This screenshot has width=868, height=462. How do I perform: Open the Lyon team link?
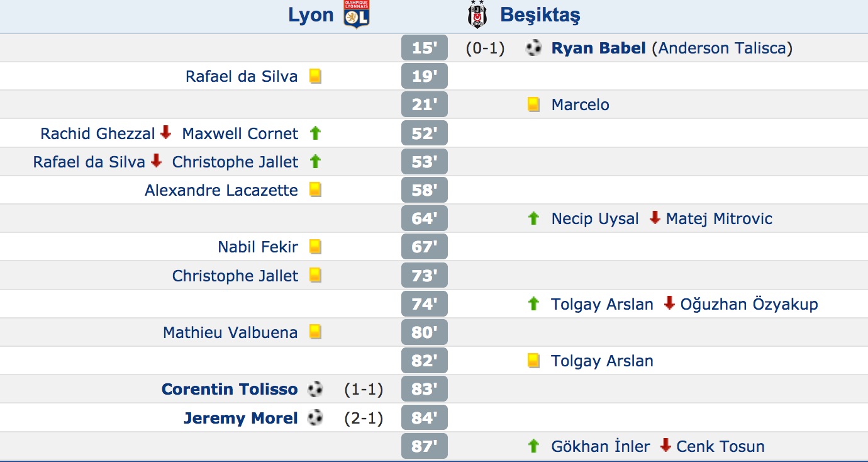[x=311, y=14]
